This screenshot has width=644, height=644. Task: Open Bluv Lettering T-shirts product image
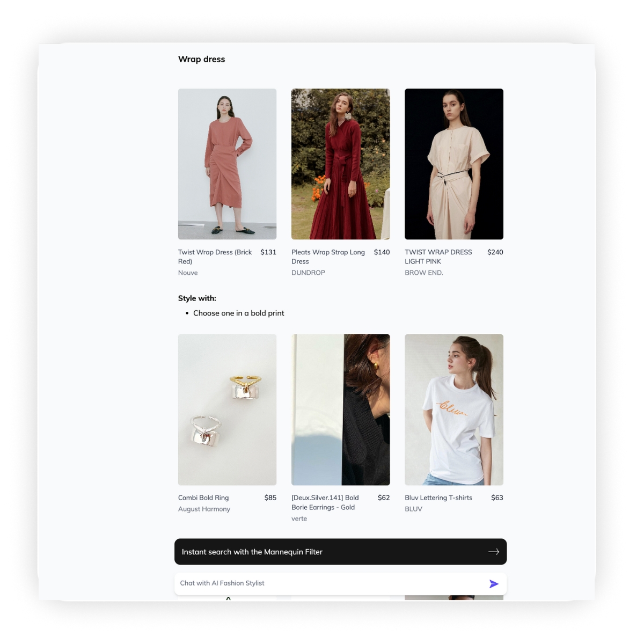tap(453, 409)
